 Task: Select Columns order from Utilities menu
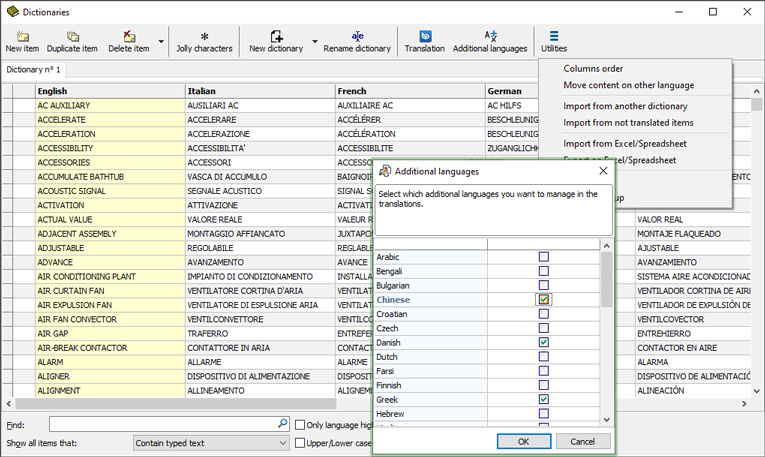[x=593, y=69]
